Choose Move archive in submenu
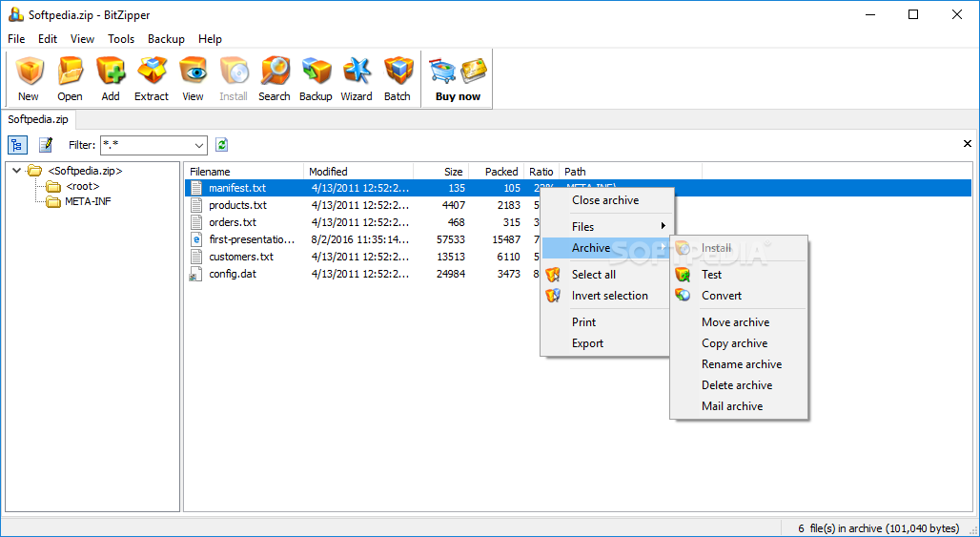This screenshot has width=980, height=537. (739, 322)
